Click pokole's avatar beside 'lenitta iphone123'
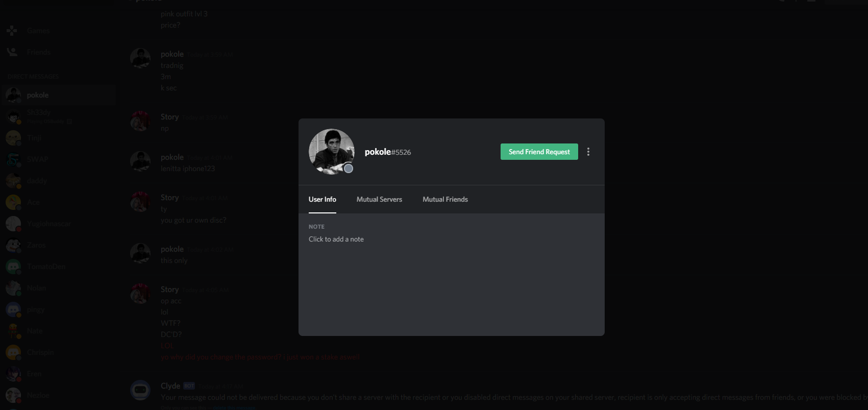This screenshot has height=410, width=868. [x=140, y=161]
